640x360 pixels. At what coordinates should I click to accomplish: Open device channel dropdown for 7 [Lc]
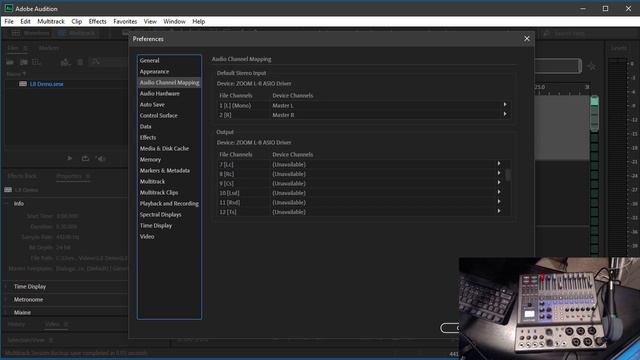pyautogui.click(x=499, y=164)
